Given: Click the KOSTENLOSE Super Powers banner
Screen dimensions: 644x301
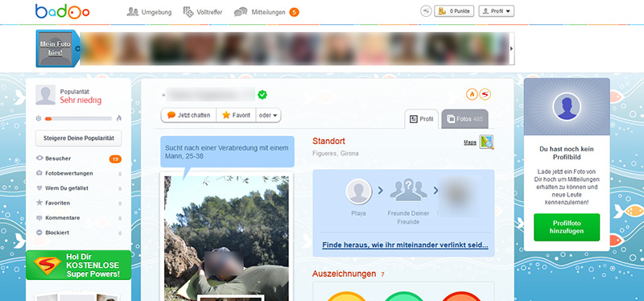Looking at the screenshot, I should coord(78,266).
